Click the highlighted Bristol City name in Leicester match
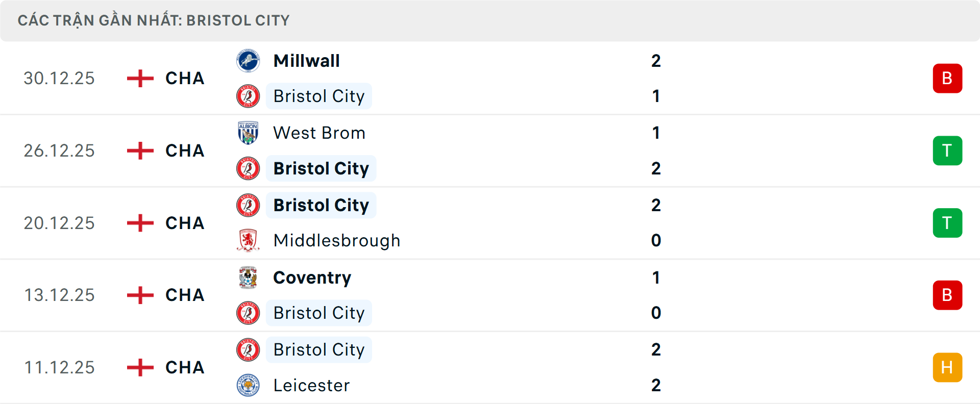 point(319,350)
